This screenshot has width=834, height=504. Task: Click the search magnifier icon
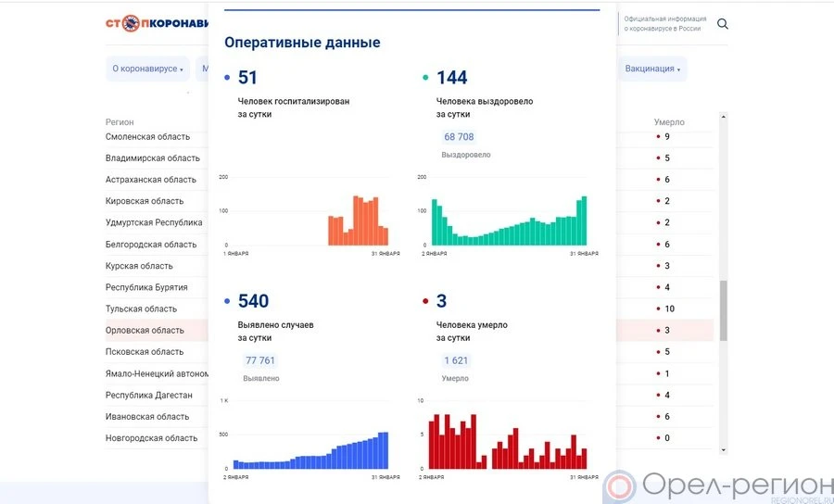coord(723,24)
